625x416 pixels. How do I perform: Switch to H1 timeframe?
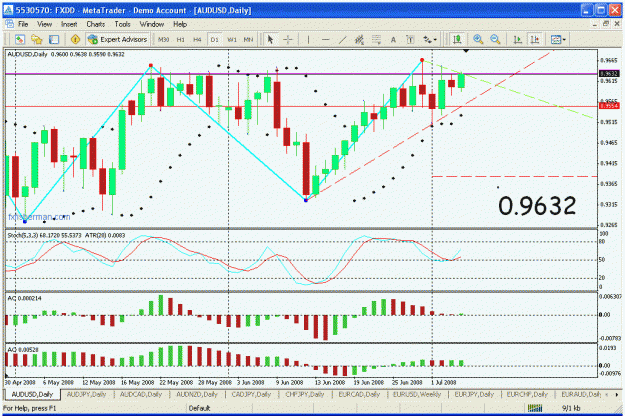(x=181, y=39)
